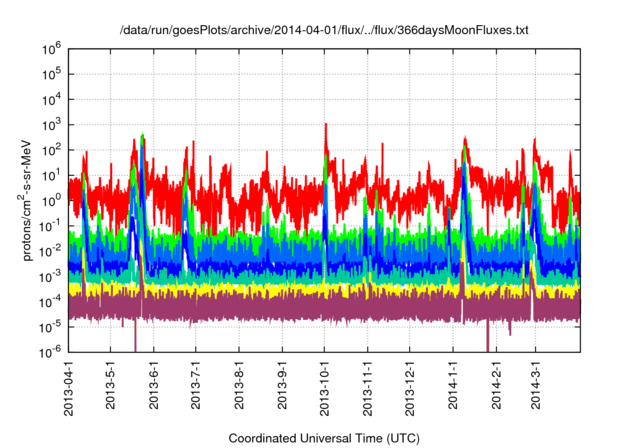The width and height of the screenshot is (640, 448).
Task: Click the 2013-11-1 date tick label
Action: [367, 388]
